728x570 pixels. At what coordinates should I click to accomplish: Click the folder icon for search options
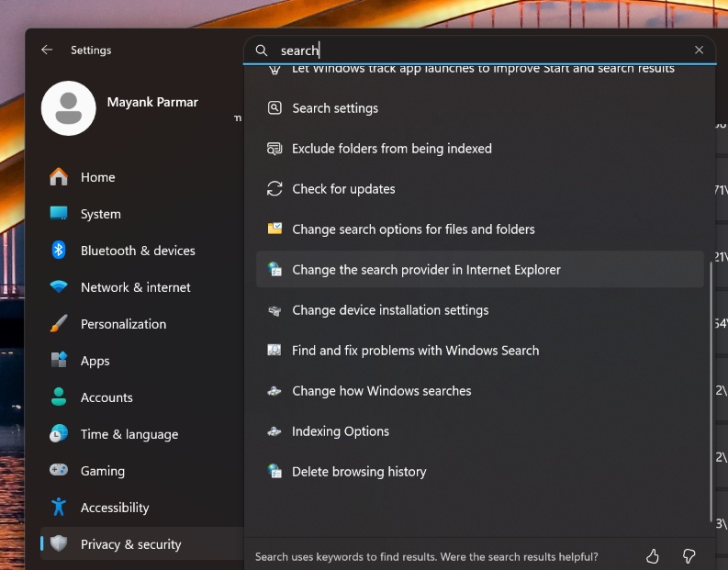pos(274,229)
